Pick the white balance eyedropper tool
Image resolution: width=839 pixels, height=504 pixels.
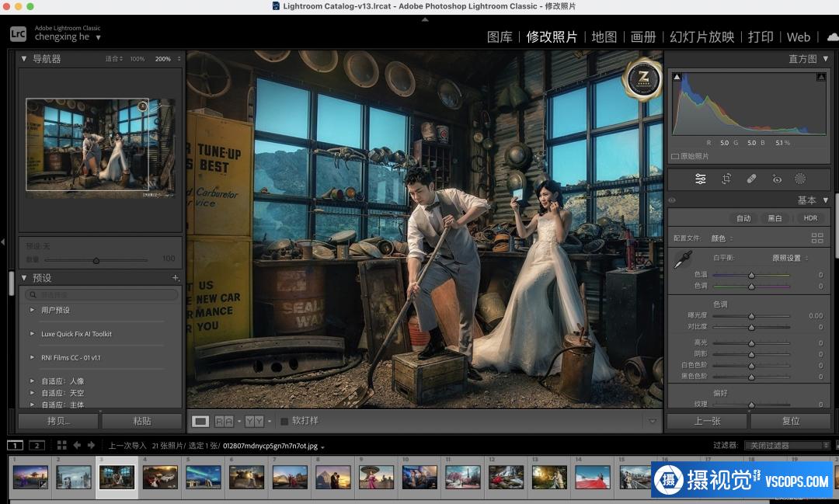[684, 260]
